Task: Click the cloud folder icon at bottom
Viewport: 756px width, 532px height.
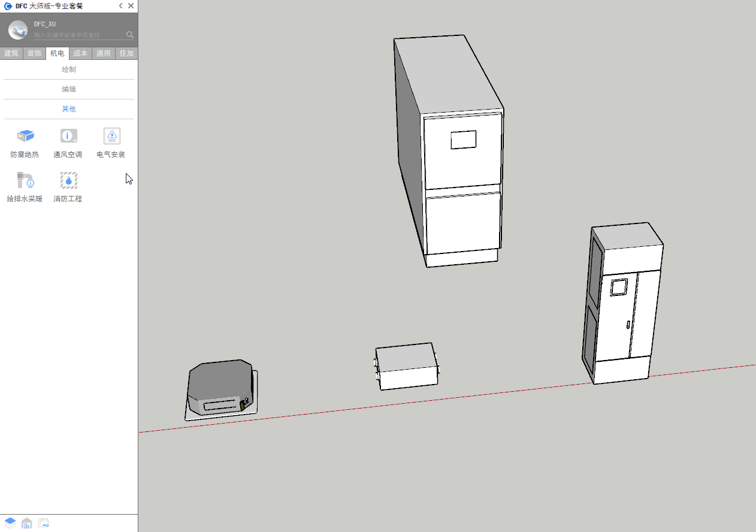Action: pyautogui.click(x=44, y=523)
